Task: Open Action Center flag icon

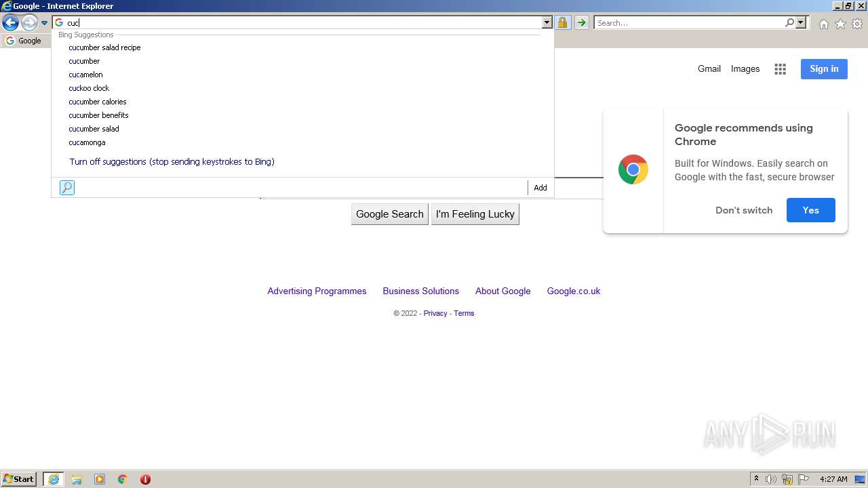Action: 804,479
